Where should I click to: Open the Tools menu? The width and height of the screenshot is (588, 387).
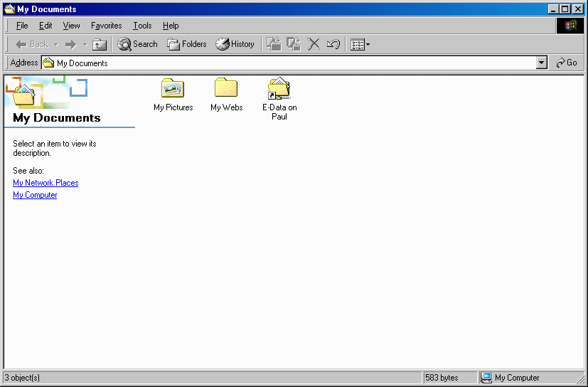(142, 26)
